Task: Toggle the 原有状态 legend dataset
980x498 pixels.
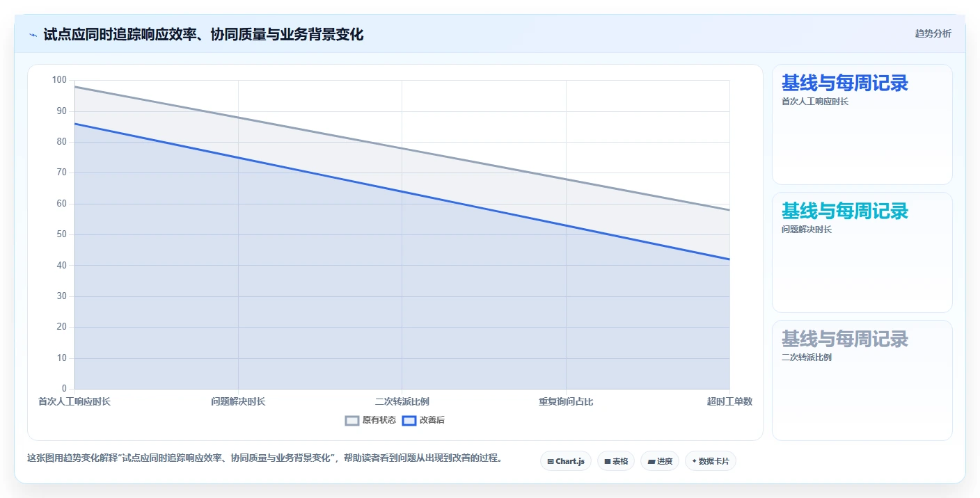Action: 370,420
